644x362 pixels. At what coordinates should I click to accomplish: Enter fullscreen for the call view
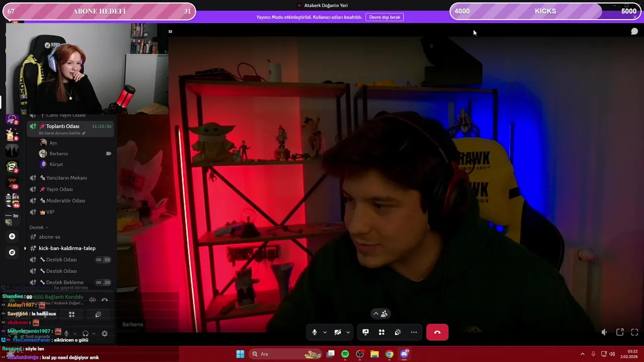click(634, 332)
